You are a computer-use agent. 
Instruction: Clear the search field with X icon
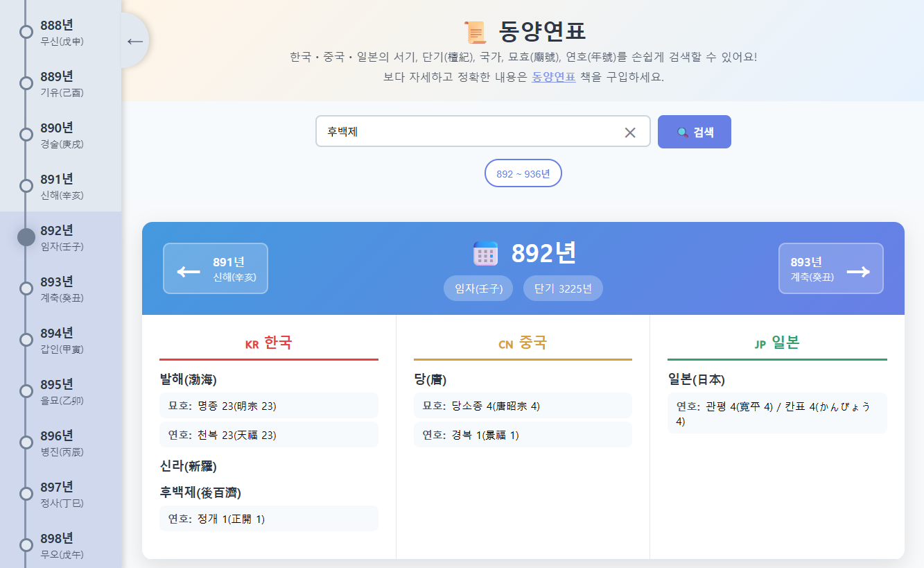[x=629, y=132]
